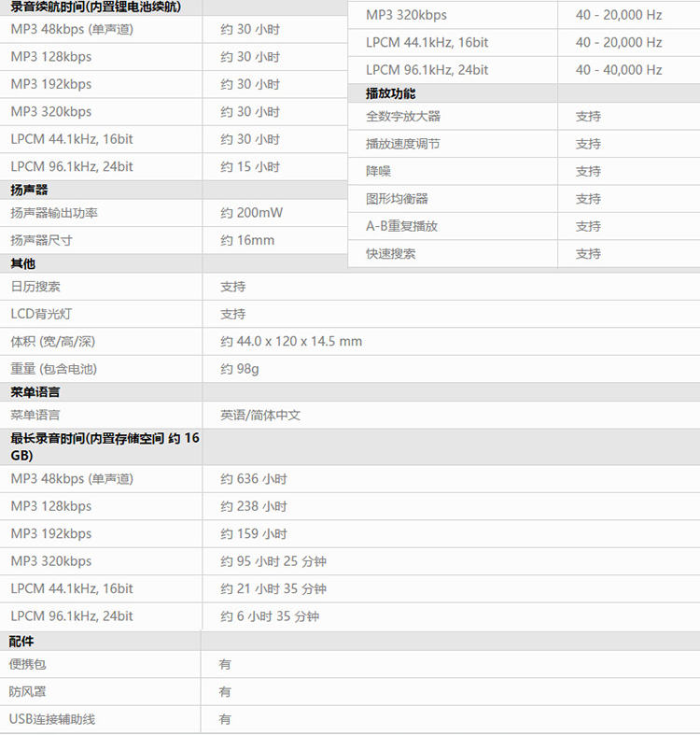Select the 约 16mm speaker size value
Screen dimensions: 700x735
click(248, 240)
